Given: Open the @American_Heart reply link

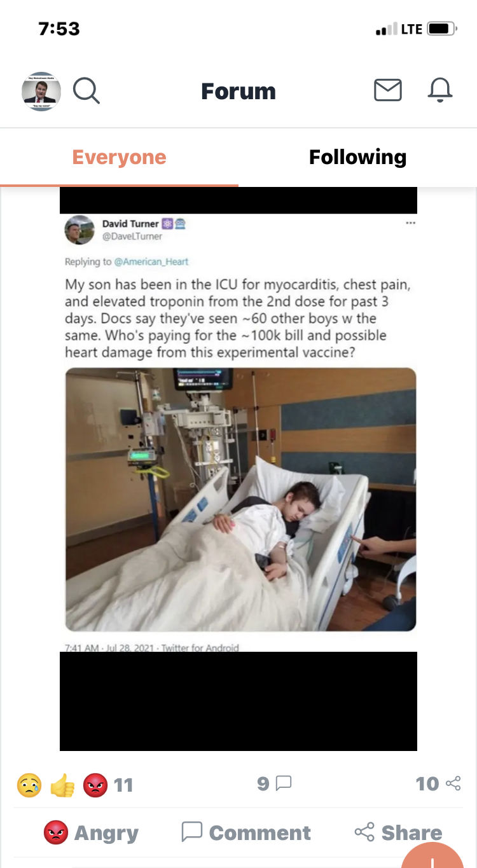Looking at the screenshot, I should point(151,261).
